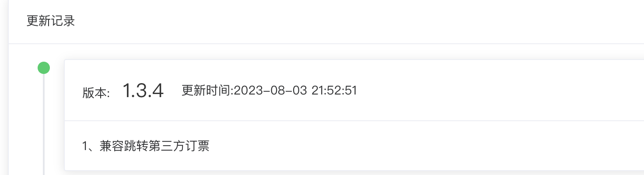Click the "1、" list number prefix

90,146
